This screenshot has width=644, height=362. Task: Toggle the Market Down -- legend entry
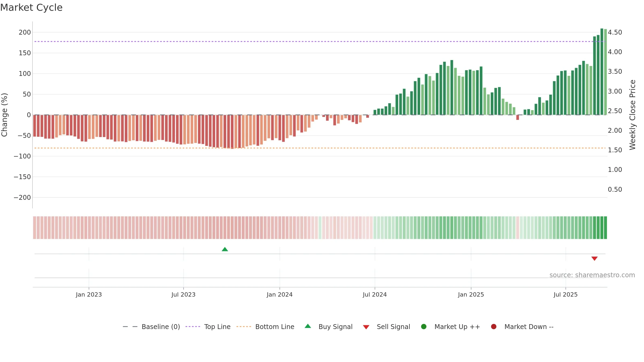coord(522,327)
